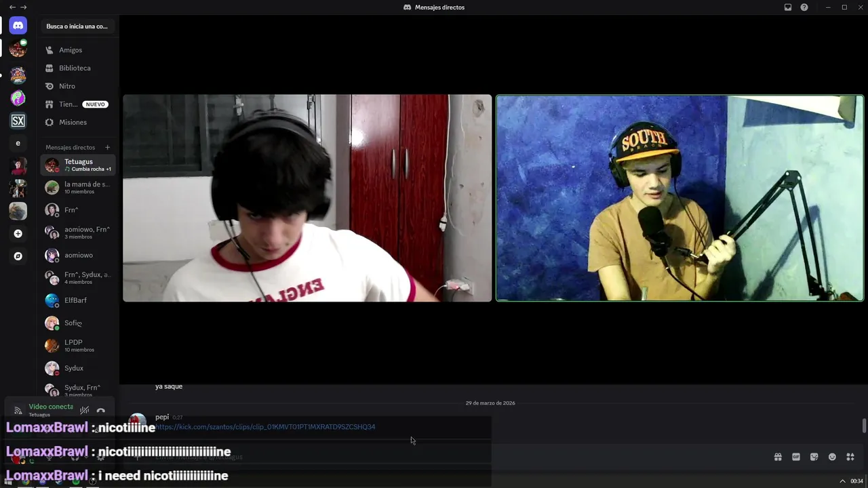
Task: Open the kick.com clip link from pepi
Action: (265, 427)
